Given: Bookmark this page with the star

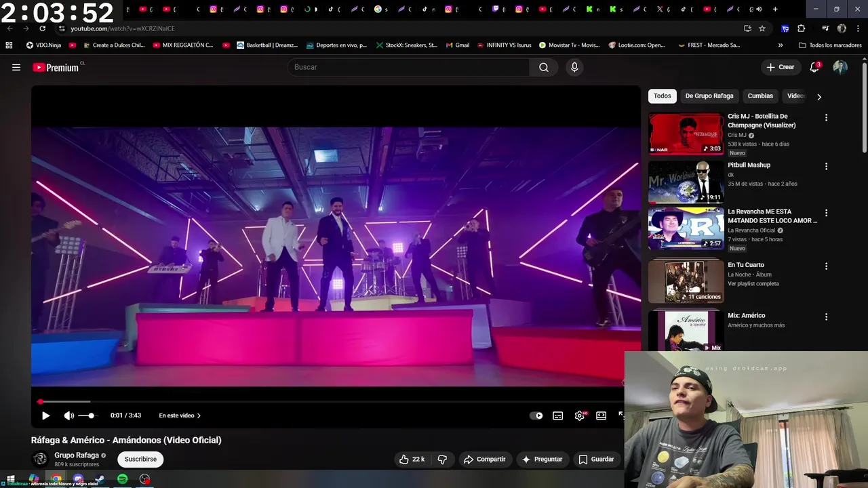Looking at the screenshot, I should (x=762, y=28).
